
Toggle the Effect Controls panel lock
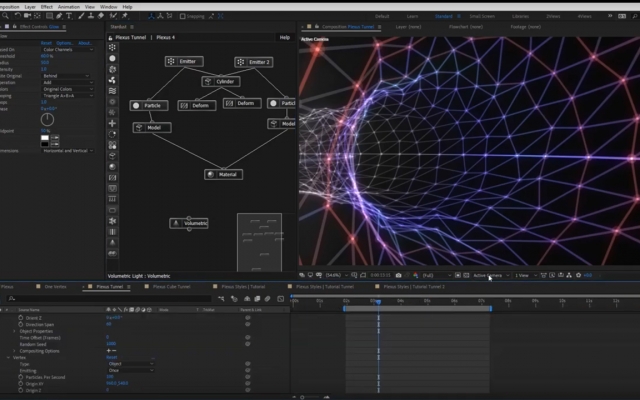[x=14, y=27]
